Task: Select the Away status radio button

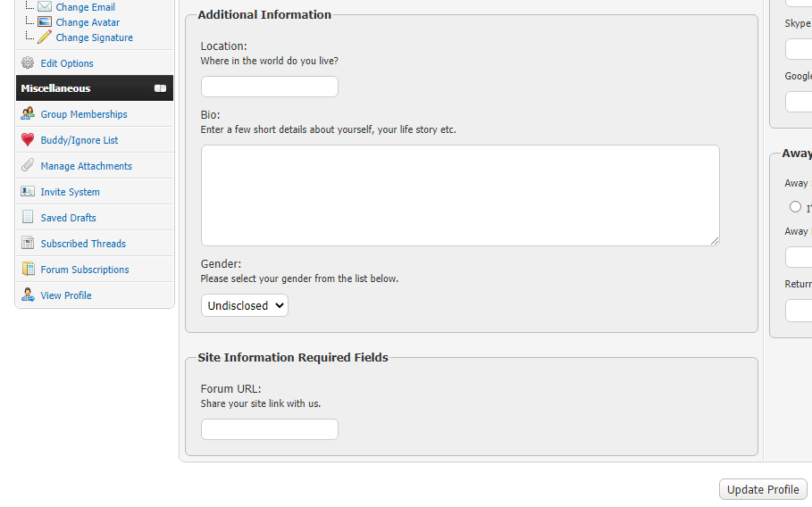Action: [795, 207]
